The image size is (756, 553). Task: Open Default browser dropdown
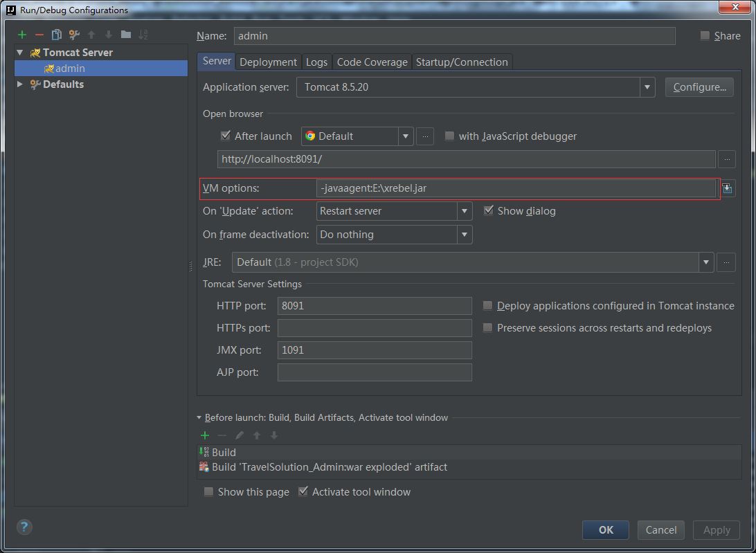coord(357,136)
